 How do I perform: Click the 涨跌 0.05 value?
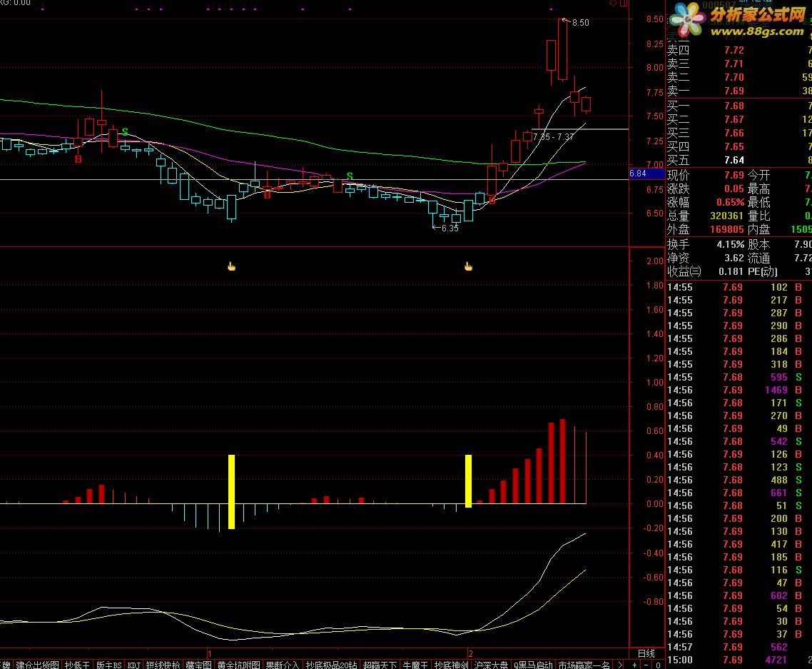[x=734, y=188]
